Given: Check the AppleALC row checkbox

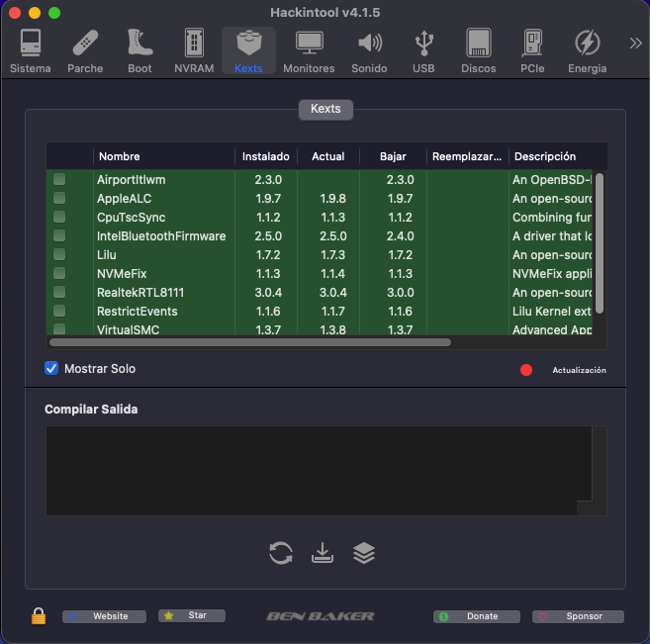Looking at the screenshot, I should pos(59,198).
